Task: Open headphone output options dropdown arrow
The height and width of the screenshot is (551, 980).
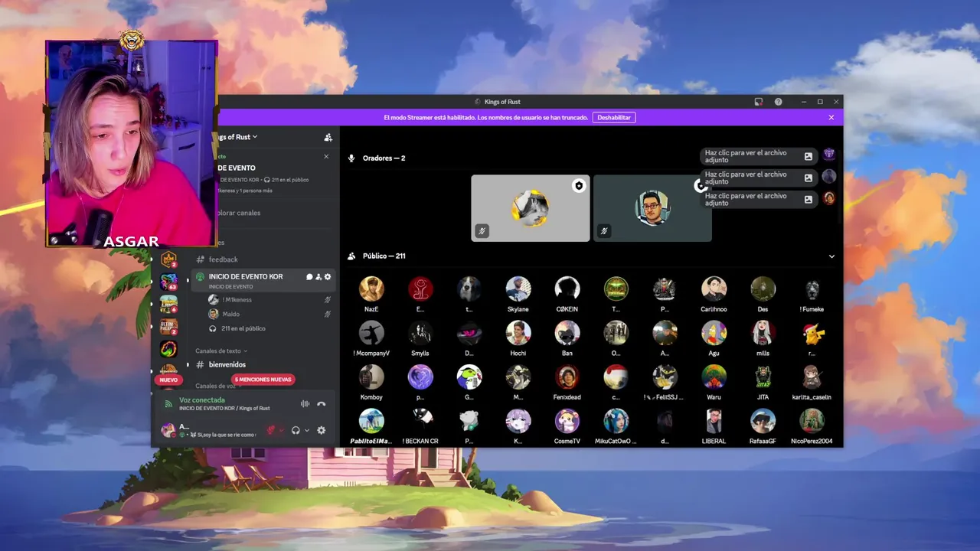Action: (307, 430)
